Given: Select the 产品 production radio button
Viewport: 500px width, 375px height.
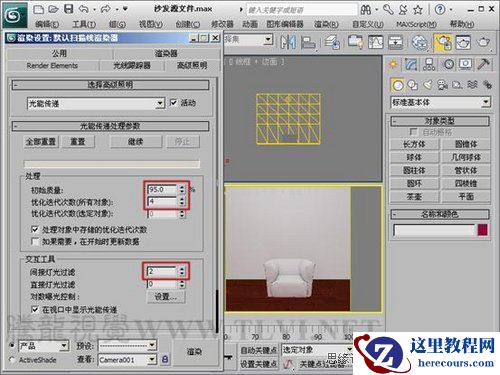Looking at the screenshot, I should [12, 345].
